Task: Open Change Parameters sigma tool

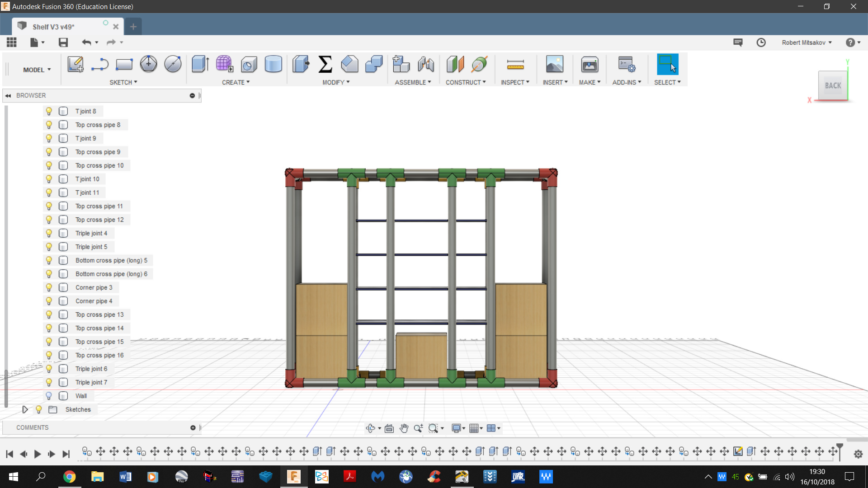Action: pos(325,64)
